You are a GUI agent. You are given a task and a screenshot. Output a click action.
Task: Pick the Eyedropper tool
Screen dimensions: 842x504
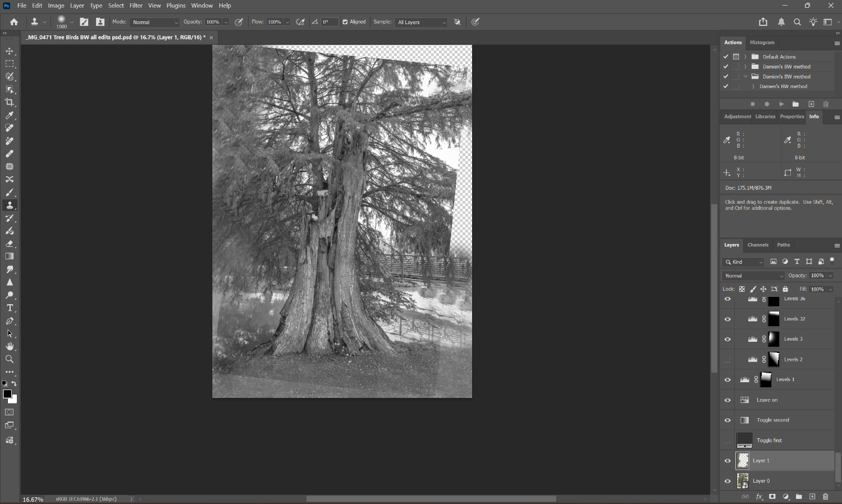[x=10, y=115]
